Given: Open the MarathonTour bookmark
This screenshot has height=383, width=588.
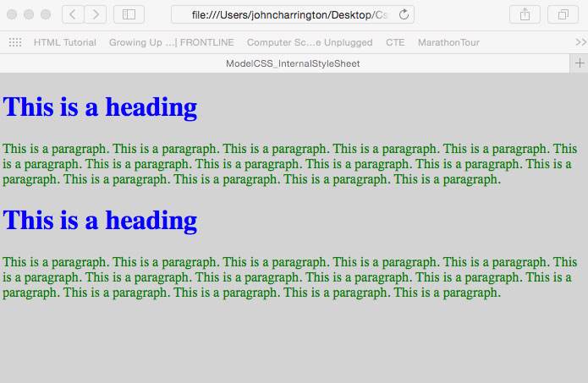Looking at the screenshot, I should 448,42.
